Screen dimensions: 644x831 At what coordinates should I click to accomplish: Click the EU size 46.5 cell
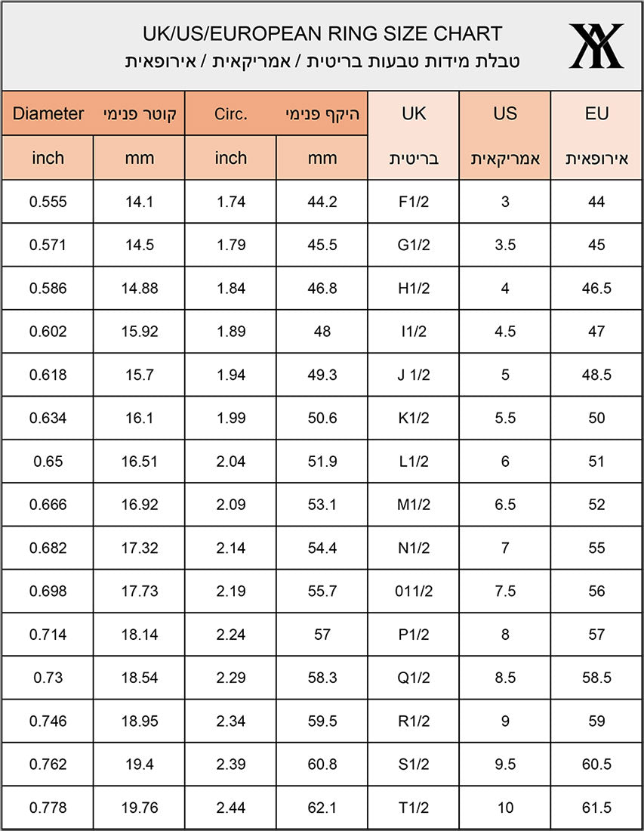point(596,289)
